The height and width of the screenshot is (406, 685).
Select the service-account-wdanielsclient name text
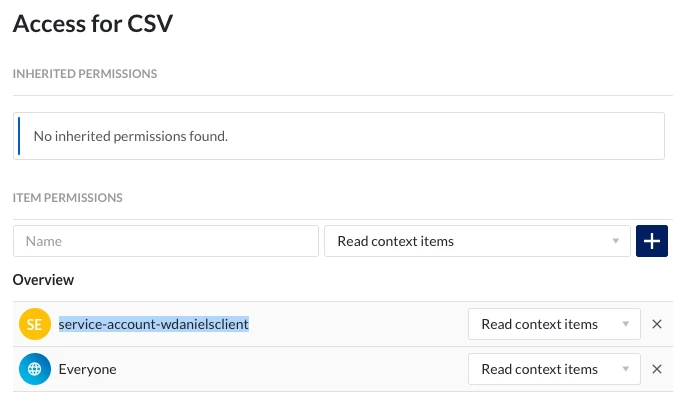point(153,324)
